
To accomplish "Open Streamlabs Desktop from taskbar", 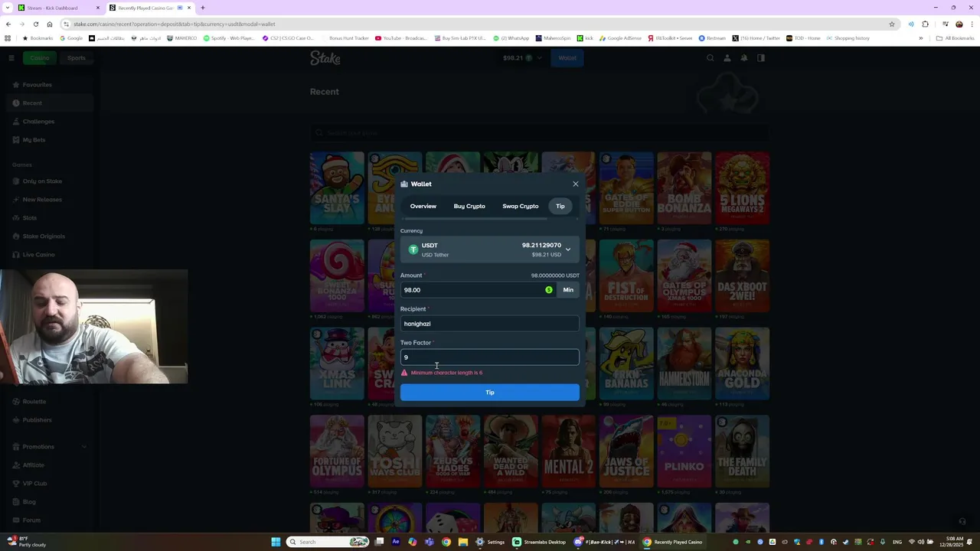I will click(x=540, y=542).
